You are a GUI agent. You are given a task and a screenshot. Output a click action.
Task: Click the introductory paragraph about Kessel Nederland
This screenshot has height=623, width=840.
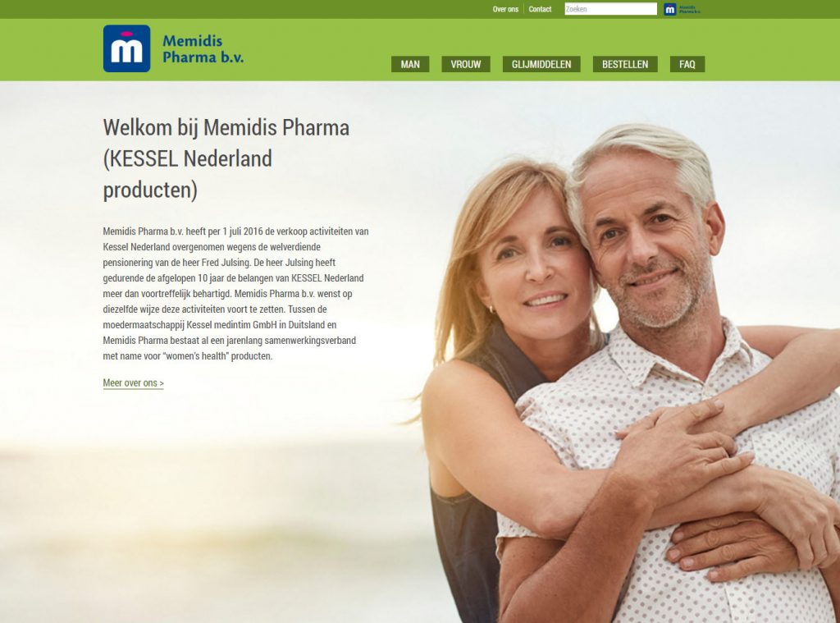point(235,293)
